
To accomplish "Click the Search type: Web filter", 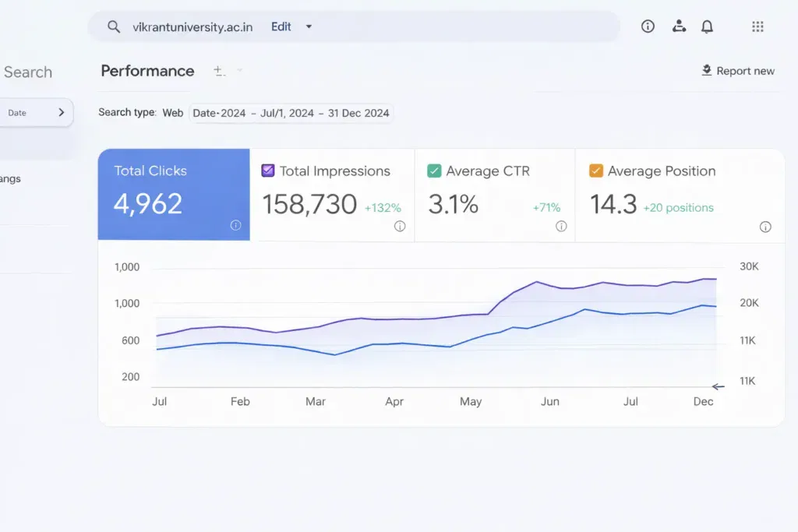I will pos(141,113).
